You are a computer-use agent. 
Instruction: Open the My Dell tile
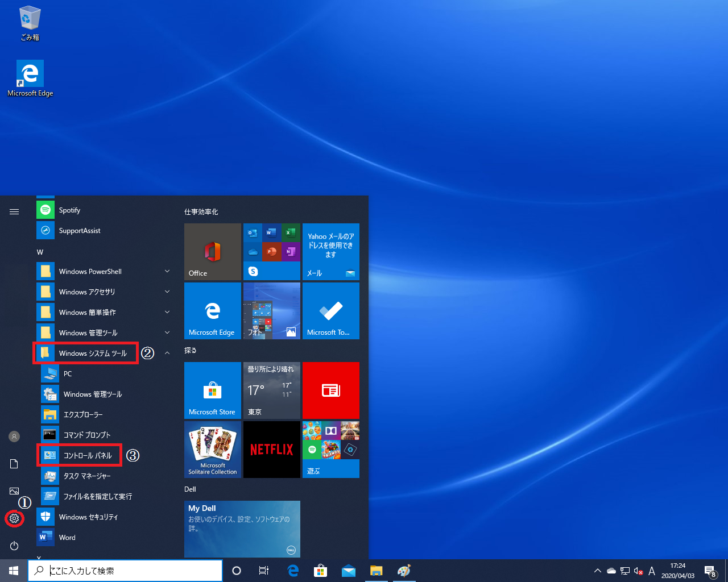tap(242, 529)
